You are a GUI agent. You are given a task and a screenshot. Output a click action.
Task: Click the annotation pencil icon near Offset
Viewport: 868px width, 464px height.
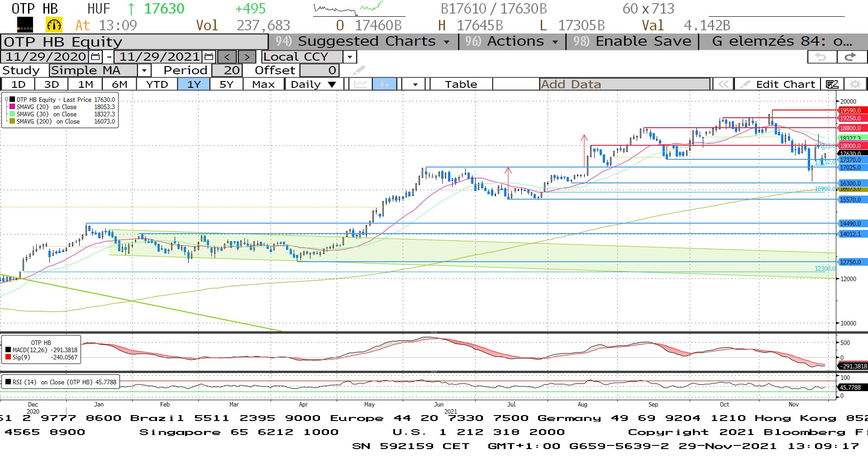tap(358, 71)
